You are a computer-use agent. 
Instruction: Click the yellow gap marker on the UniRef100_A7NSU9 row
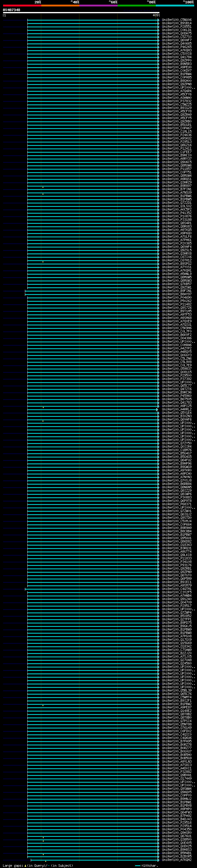(x=43, y=194)
